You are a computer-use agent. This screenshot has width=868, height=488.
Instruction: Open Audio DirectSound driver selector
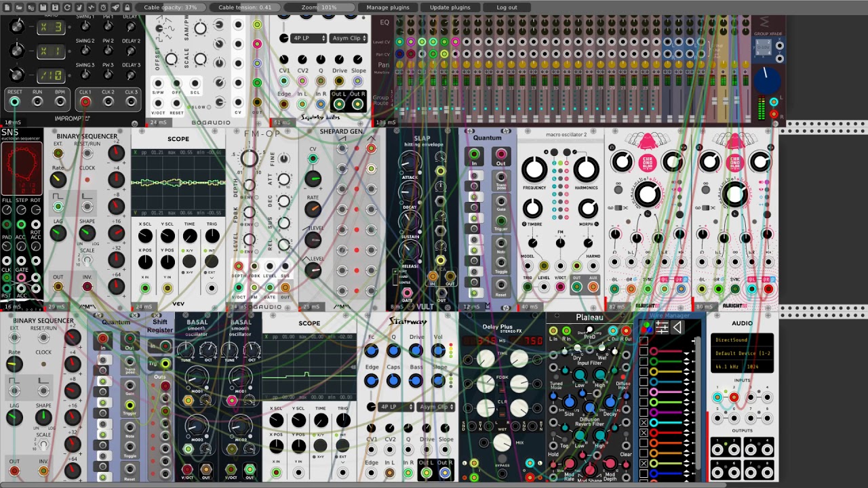[x=743, y=340]
